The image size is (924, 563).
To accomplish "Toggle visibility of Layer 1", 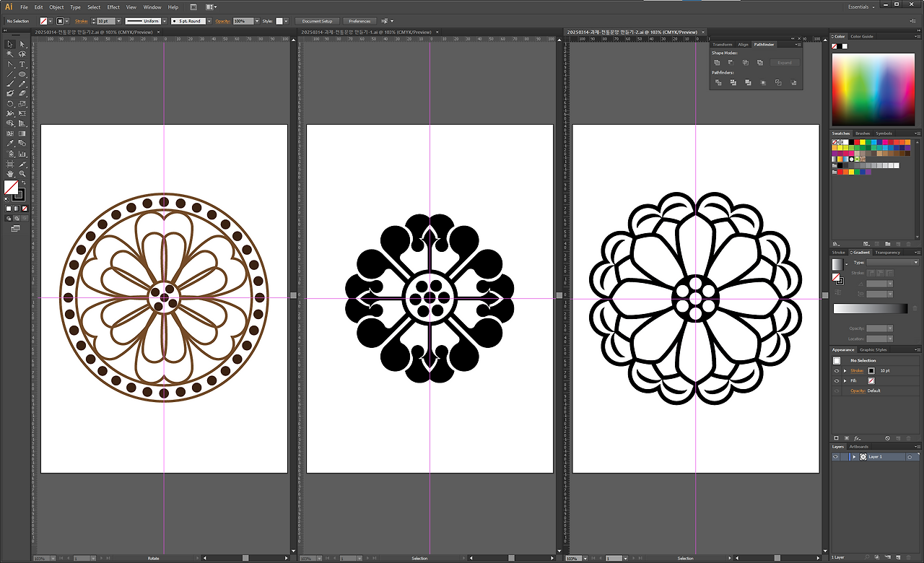I will click(836, 457).
